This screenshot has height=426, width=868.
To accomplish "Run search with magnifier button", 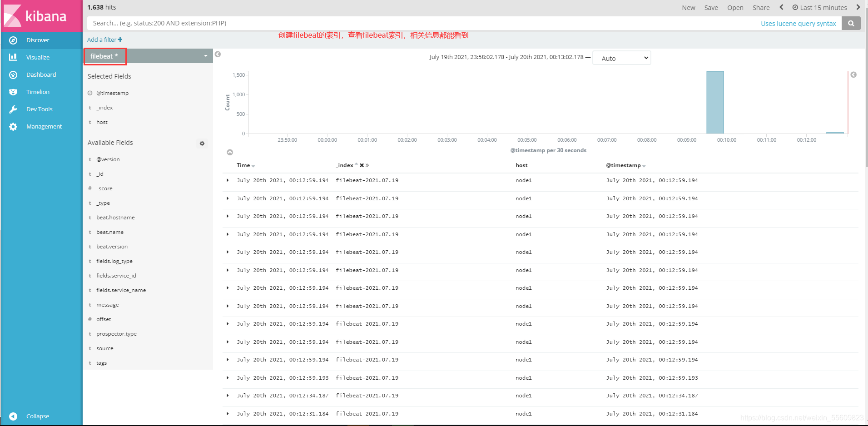I will tap(851, 23).
